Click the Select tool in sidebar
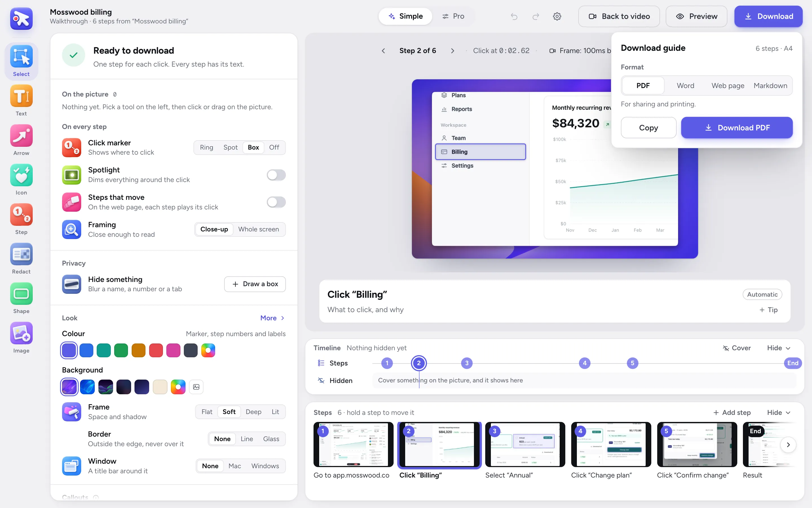 [x=21, y=61]
